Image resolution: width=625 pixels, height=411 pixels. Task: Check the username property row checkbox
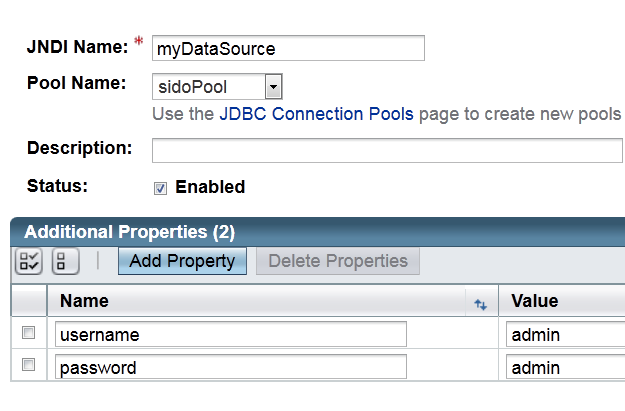(x=29, y=333)
